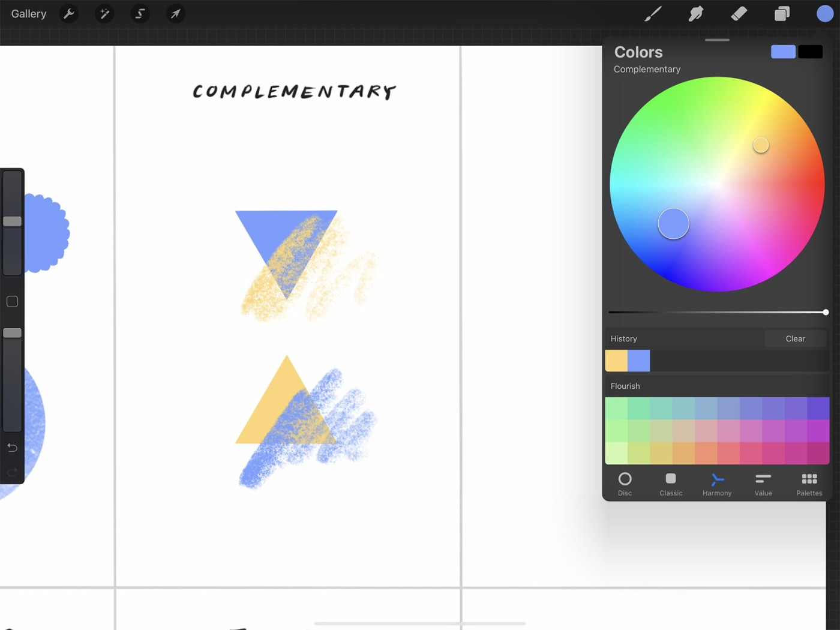Select the Brush tool

(x=653, y=14)
